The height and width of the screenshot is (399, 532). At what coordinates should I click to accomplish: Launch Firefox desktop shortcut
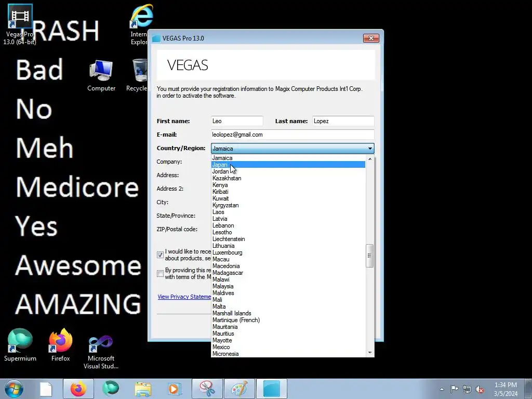pyautogui.click(x=60, y=345)
